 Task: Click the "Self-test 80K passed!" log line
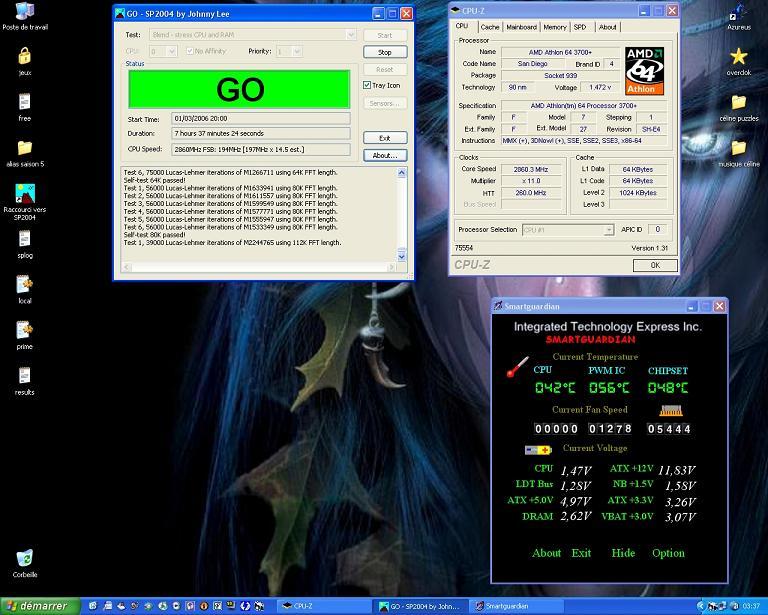point(154,235)
